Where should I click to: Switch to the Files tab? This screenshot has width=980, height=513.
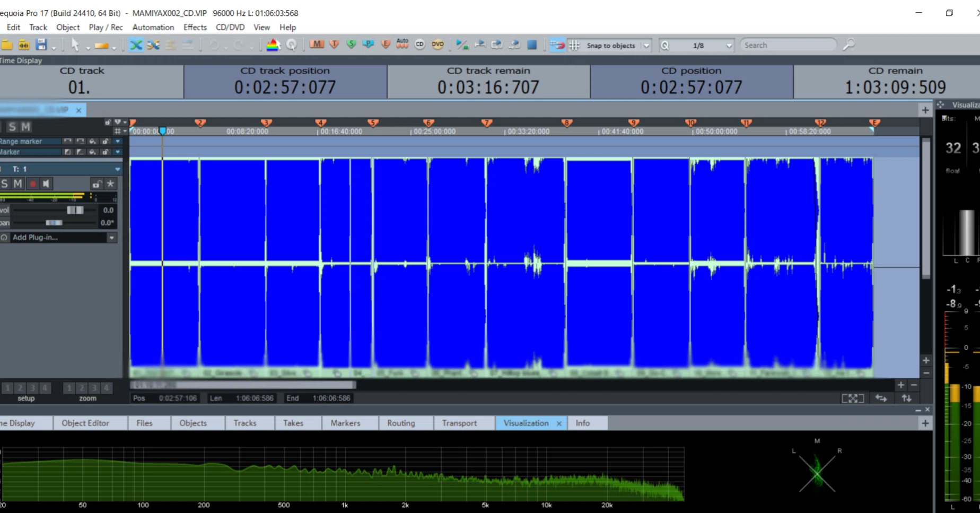pos(144,423)
